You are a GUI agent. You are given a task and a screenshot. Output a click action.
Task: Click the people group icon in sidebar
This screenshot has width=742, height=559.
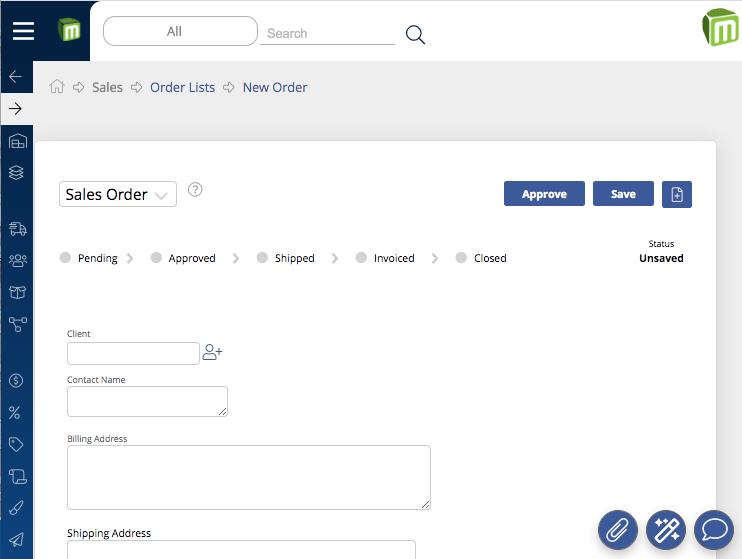coord(16,261)
